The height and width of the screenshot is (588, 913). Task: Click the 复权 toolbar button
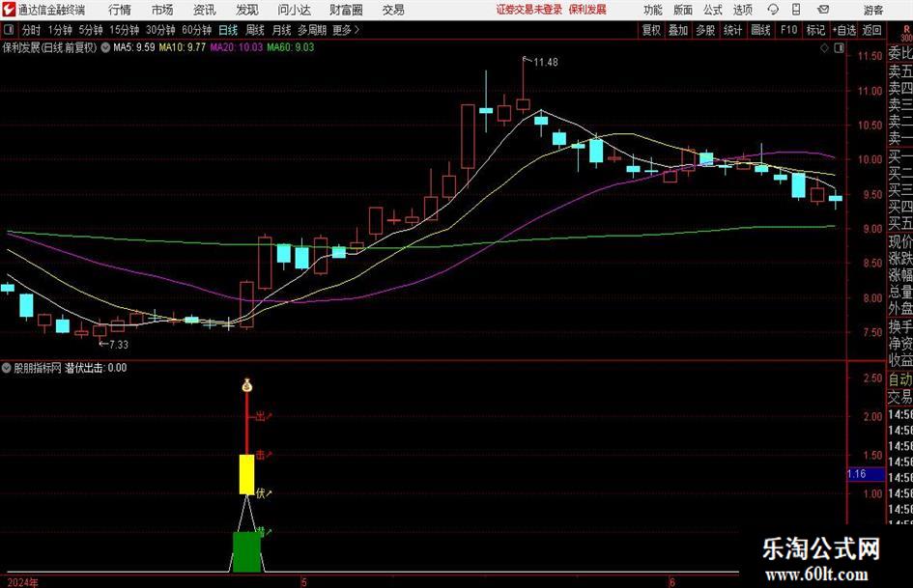pos(651,30)
